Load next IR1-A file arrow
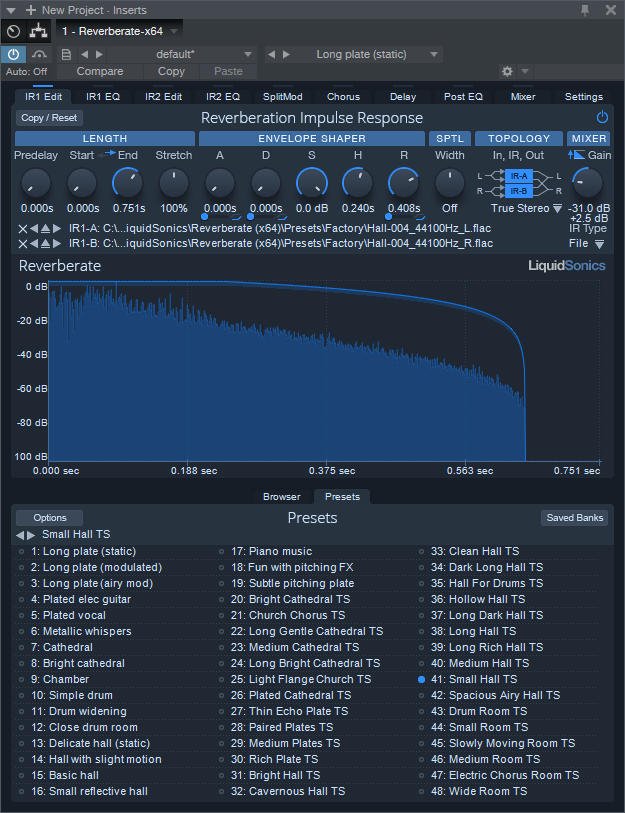 click(x=57, y=228)
